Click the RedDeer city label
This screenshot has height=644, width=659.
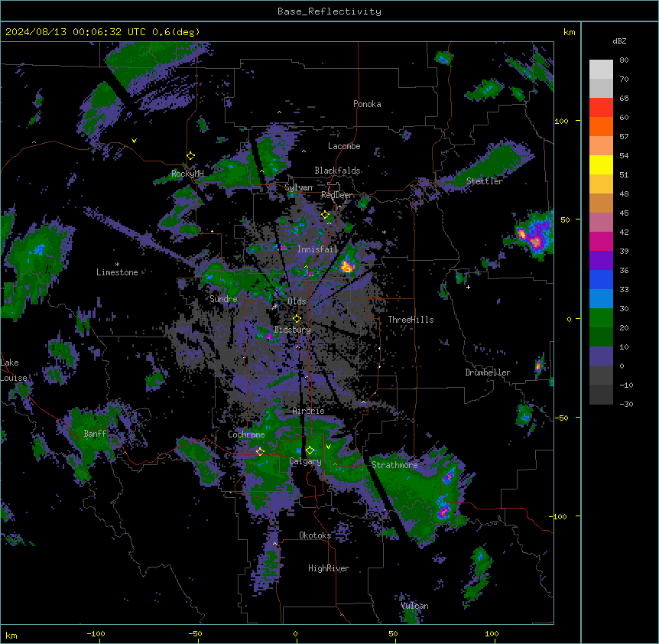(x=336, y=196)
